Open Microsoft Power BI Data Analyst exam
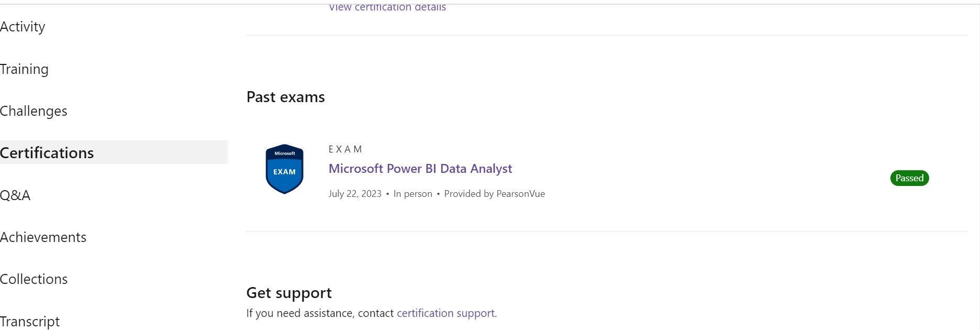 (420, 169)
